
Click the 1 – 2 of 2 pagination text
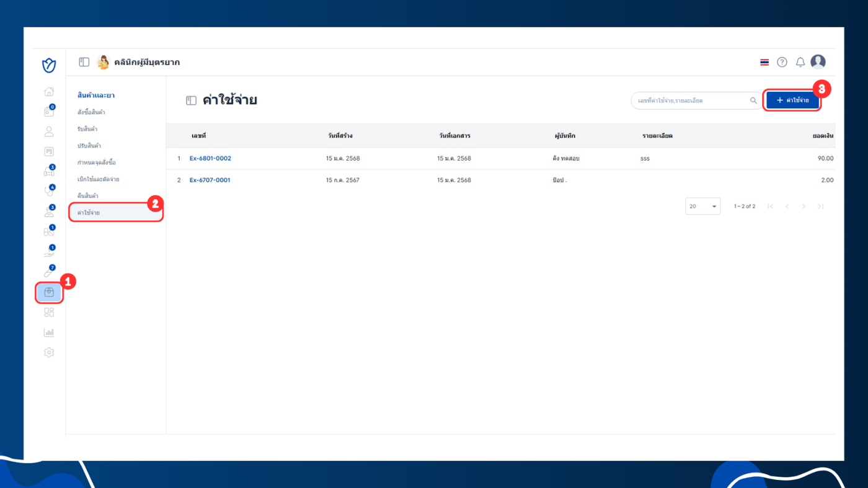tap(745, 206)
